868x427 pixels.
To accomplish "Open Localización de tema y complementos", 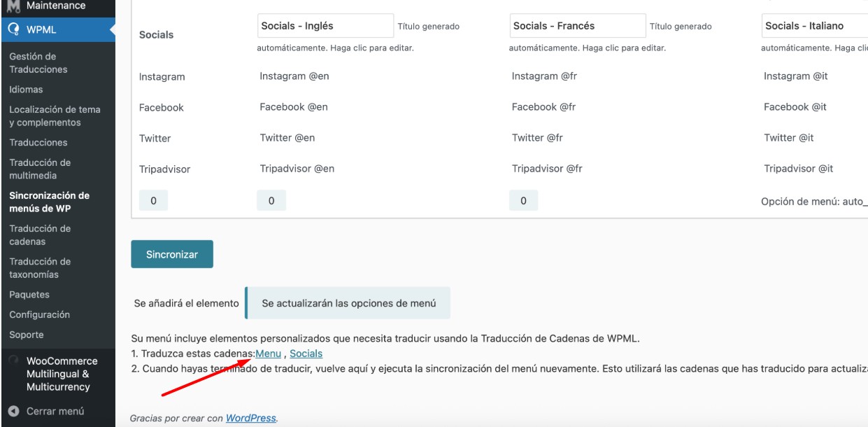I will pos(55,116).
